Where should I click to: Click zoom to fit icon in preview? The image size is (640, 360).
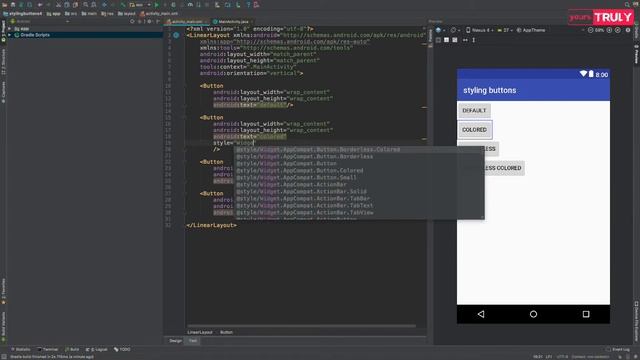618,30
